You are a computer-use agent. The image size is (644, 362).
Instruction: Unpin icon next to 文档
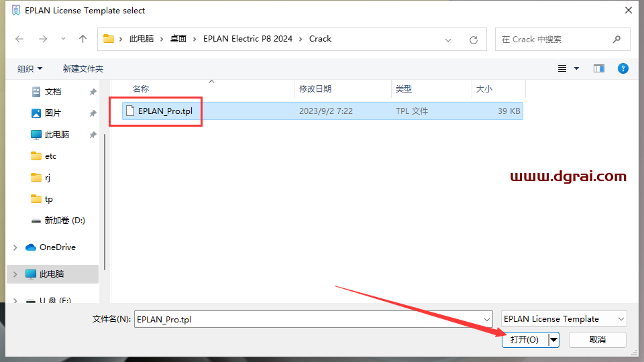(x=93, y=92)
